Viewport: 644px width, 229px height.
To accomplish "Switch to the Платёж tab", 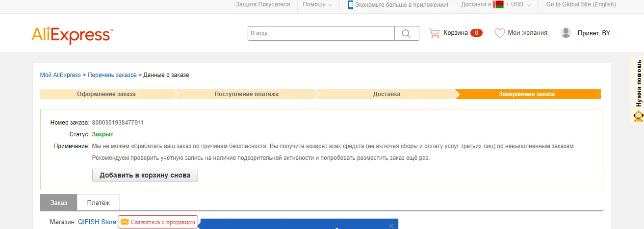I will point(99,203).
